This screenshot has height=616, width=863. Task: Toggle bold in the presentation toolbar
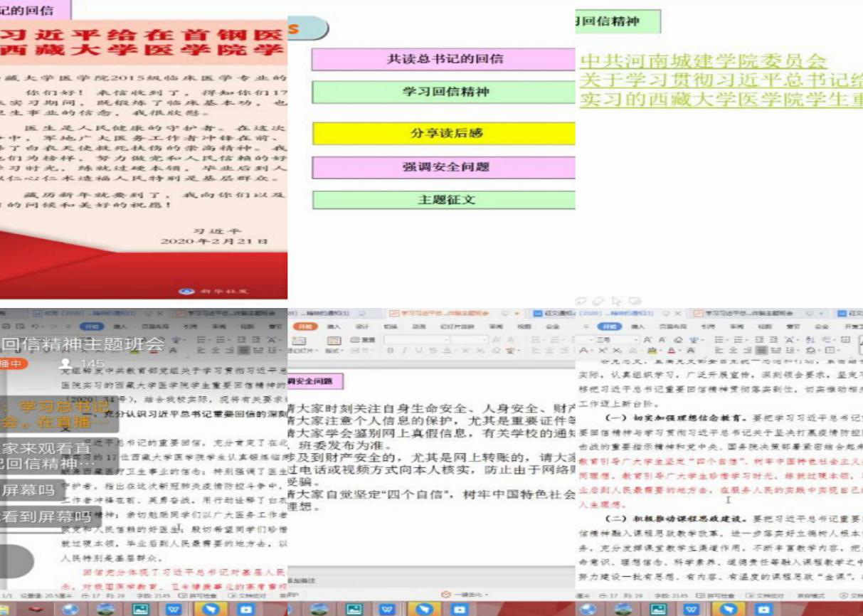coord(389,351)
